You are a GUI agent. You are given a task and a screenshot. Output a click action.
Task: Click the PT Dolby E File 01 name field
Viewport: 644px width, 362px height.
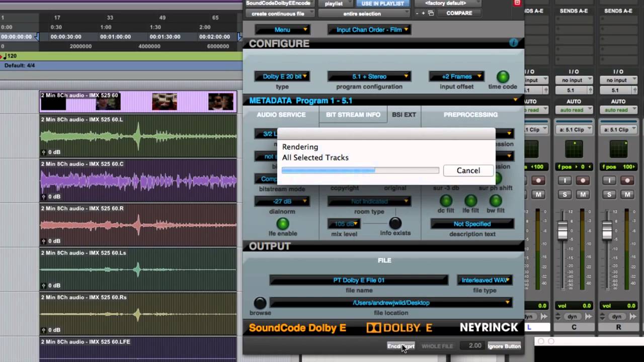coord(359,280)
